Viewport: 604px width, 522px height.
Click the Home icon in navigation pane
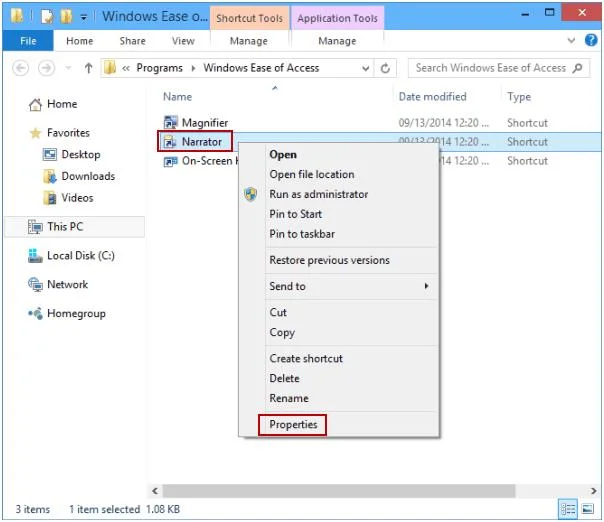tap(35, 104)
